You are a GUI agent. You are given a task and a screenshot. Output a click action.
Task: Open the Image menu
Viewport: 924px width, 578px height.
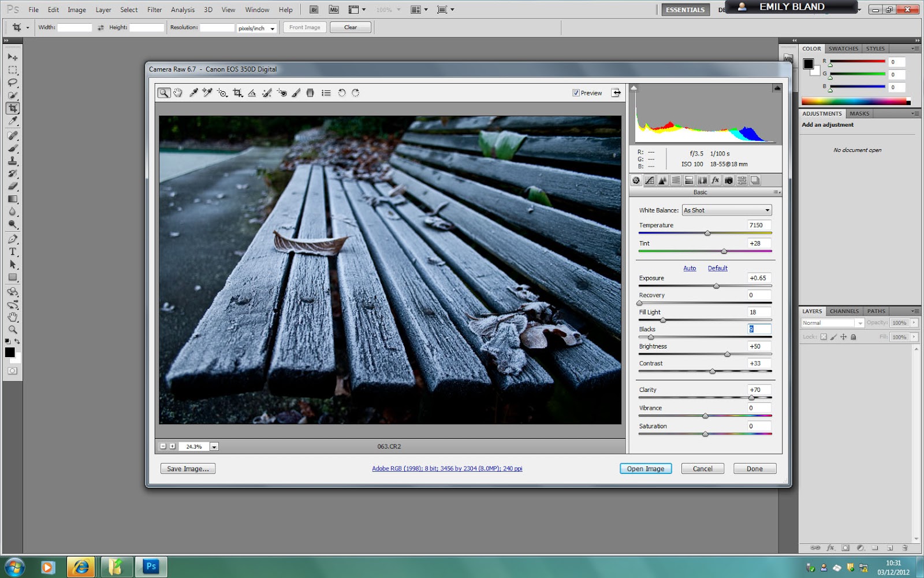[x=77, y=10]
